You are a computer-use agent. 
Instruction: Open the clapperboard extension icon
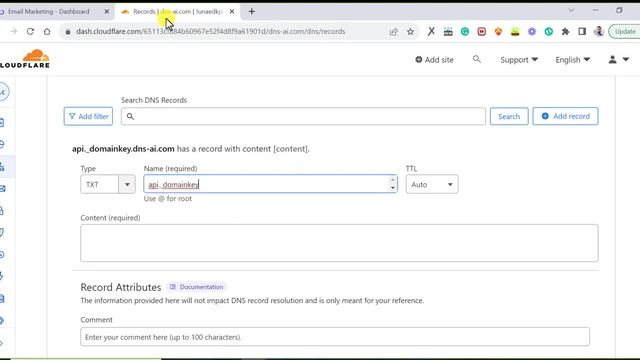pyautogui.click(x=448, y=31)
